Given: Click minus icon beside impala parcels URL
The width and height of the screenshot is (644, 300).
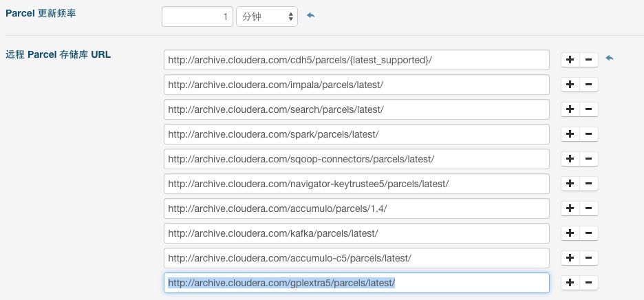Looking at the screenshot, I should tap(589, 85).
